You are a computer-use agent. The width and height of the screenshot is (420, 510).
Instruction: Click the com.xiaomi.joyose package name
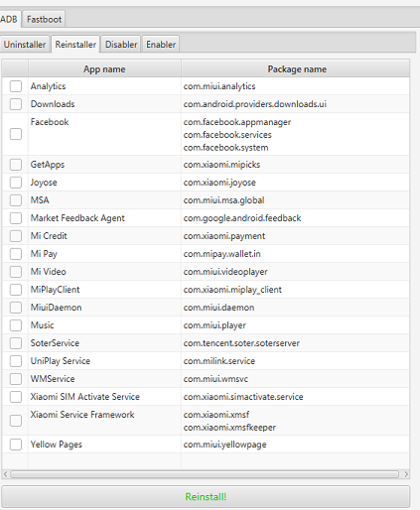219,183
